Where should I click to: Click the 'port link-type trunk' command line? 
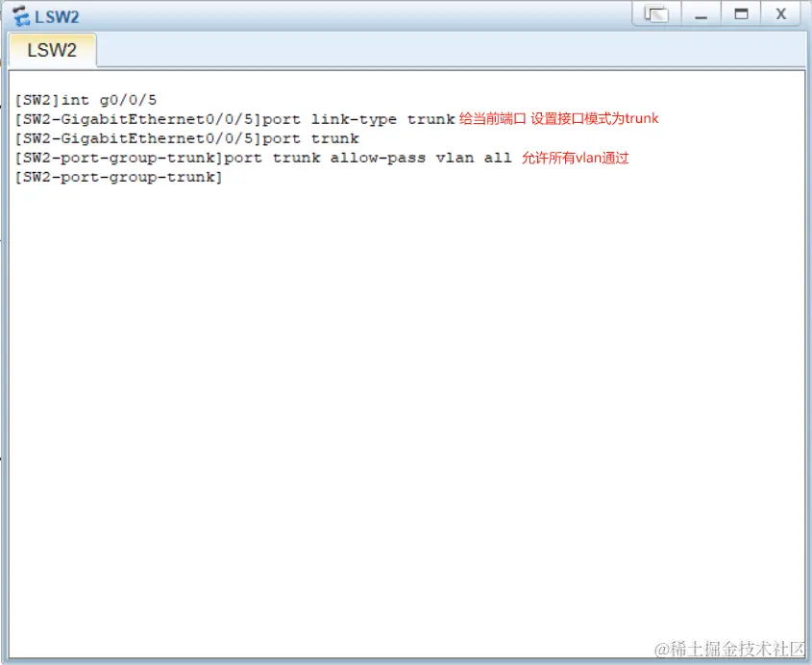point(235,119)
